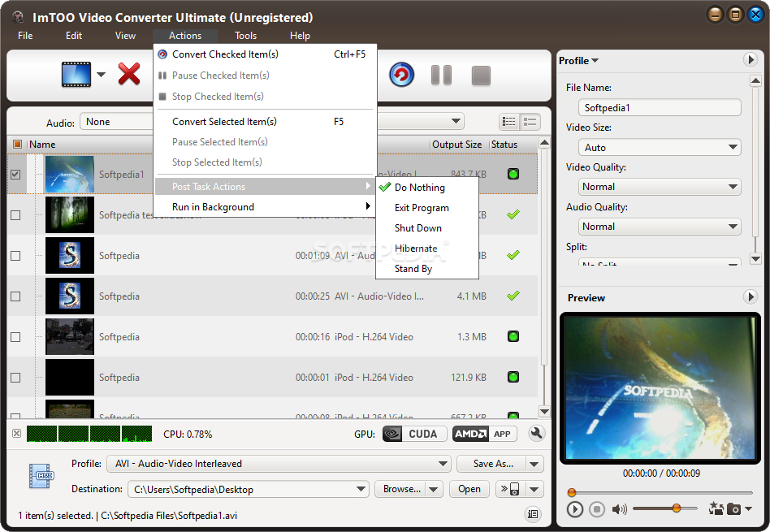Click the red X remove button
Screen dimensions: 770x532
click(x=129, y=74)
